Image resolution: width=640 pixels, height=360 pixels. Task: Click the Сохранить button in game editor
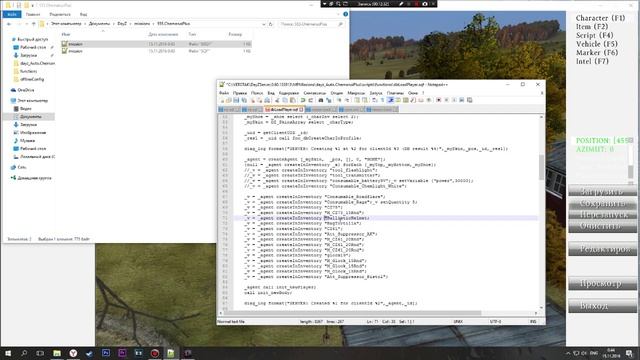pyautogui.click(x=602, y=203)
